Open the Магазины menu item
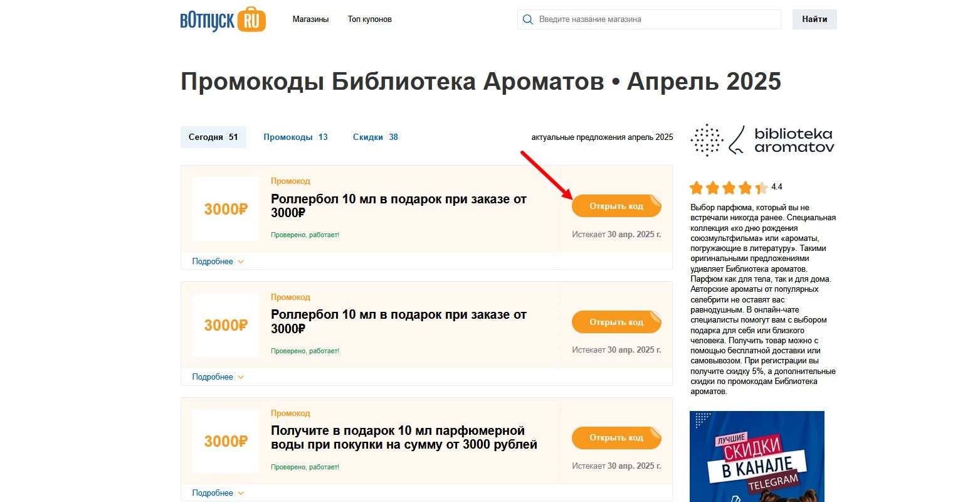The height and width of the screenshot is (502, 980). click(310, 19)
